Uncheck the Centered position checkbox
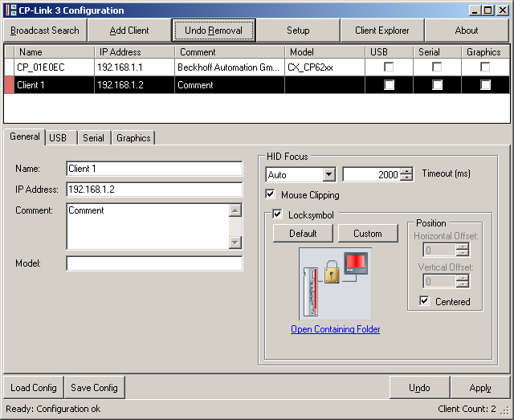The image size is (514, 420). [424, 301]
